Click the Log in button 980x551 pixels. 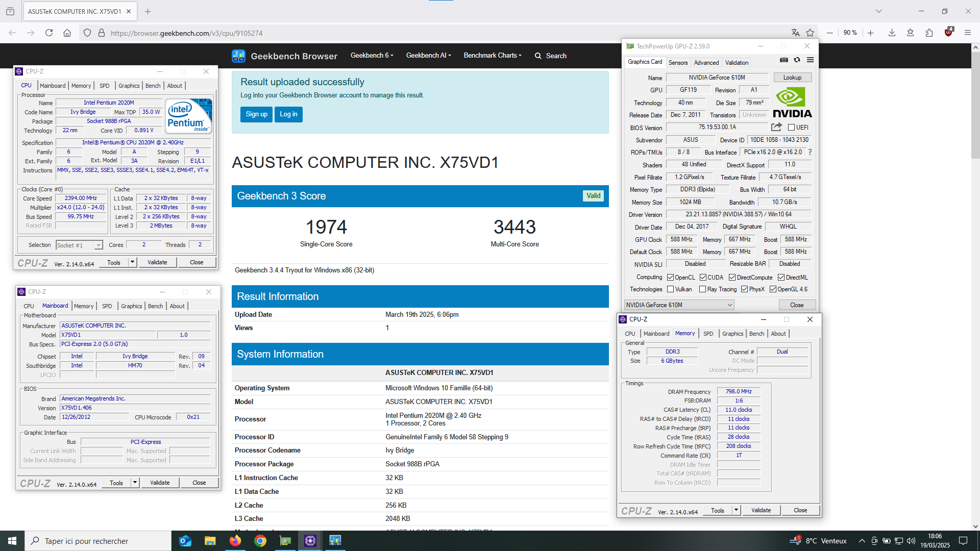click(x=288, y=114)
